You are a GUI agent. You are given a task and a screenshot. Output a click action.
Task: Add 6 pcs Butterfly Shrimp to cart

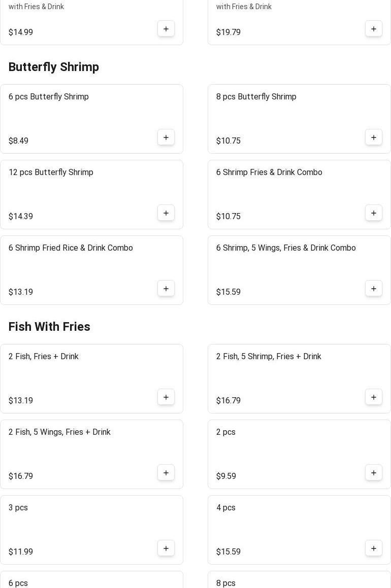pos(166,137)
